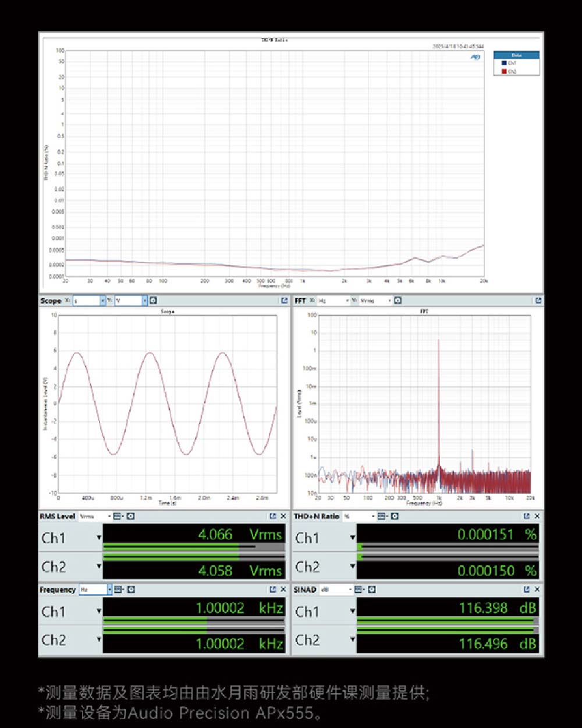This screenshot has height=728, width=582.
Task: Select the Ch2 red legend swatch
Action: (504, 71)
